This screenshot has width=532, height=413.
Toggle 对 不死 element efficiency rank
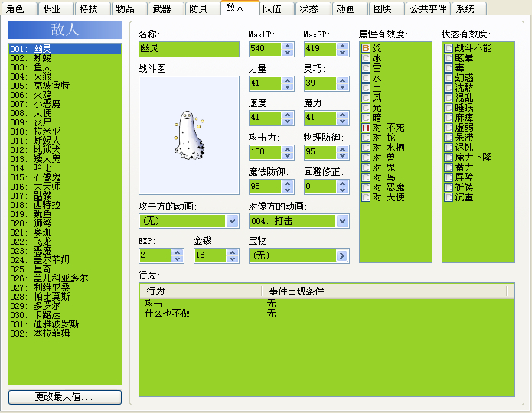[x=365, y=128]
